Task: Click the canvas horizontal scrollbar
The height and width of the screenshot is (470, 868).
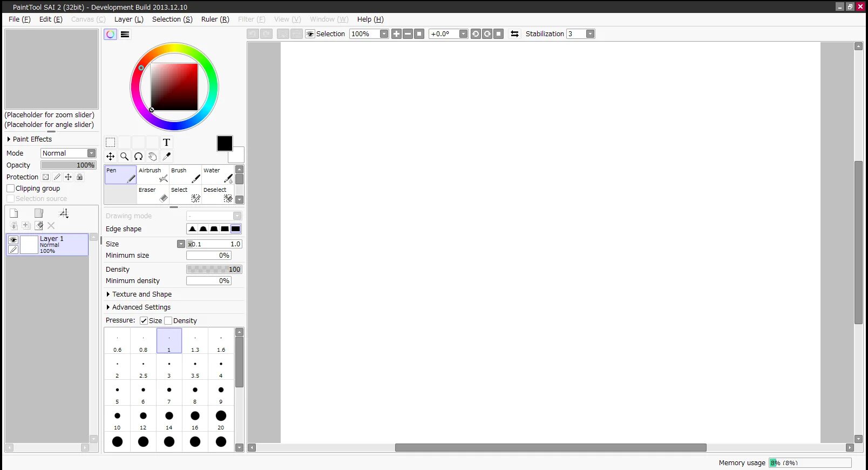Action: tap(551, 447)
